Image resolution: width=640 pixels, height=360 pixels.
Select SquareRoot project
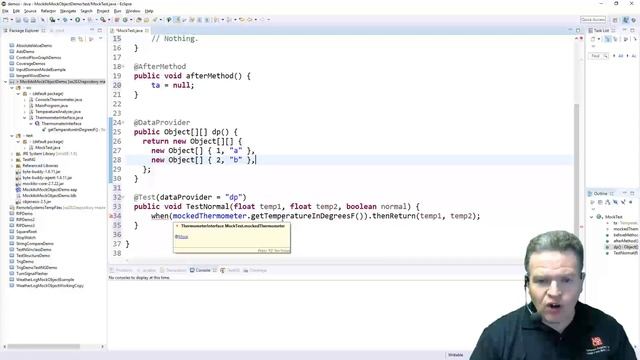[x=27, y=231]
